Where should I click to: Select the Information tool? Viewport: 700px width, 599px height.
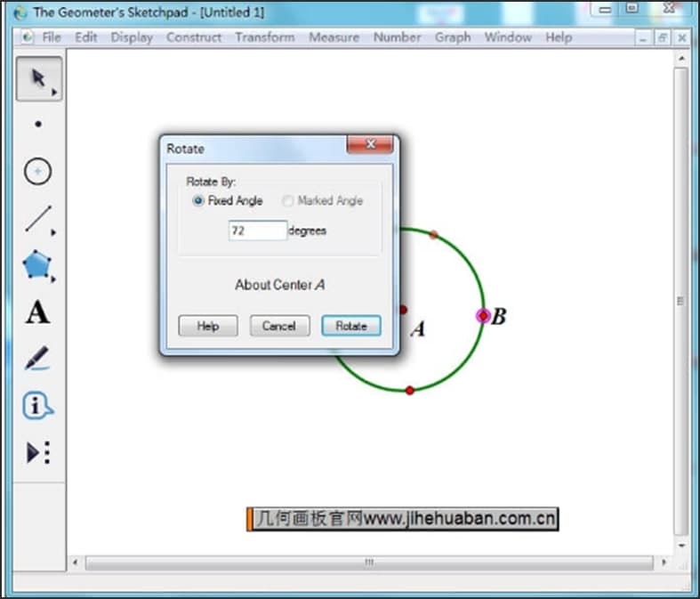tap(37, 406)
